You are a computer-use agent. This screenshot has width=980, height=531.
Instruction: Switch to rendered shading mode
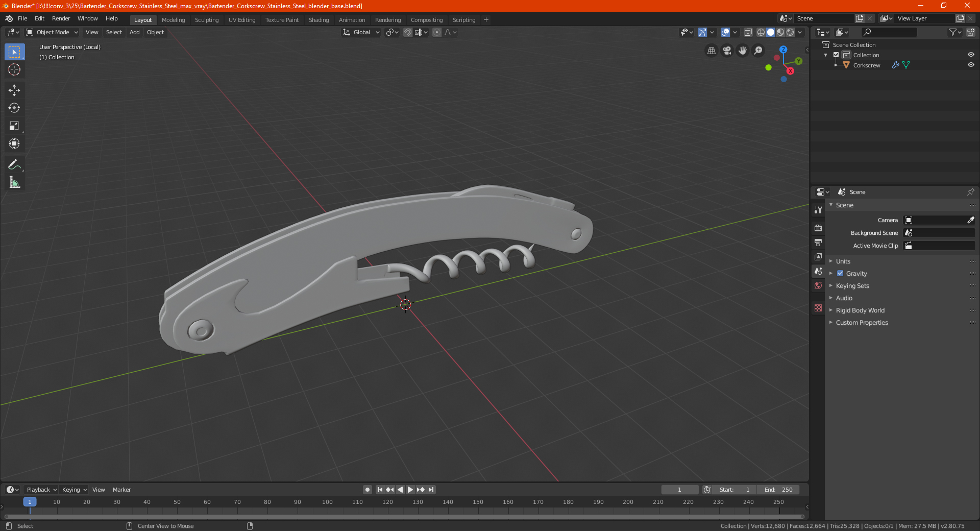click(x=790, y=32)
